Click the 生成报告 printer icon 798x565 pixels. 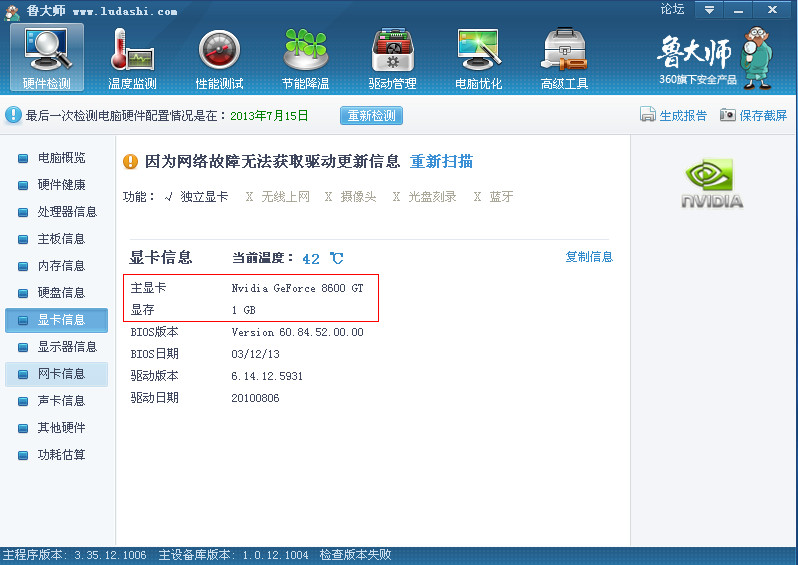coord(647,115)
